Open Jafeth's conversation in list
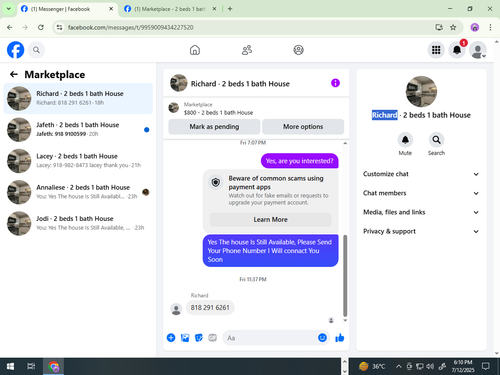This screenshot has width=500, height=375. (x=78, y=130)
